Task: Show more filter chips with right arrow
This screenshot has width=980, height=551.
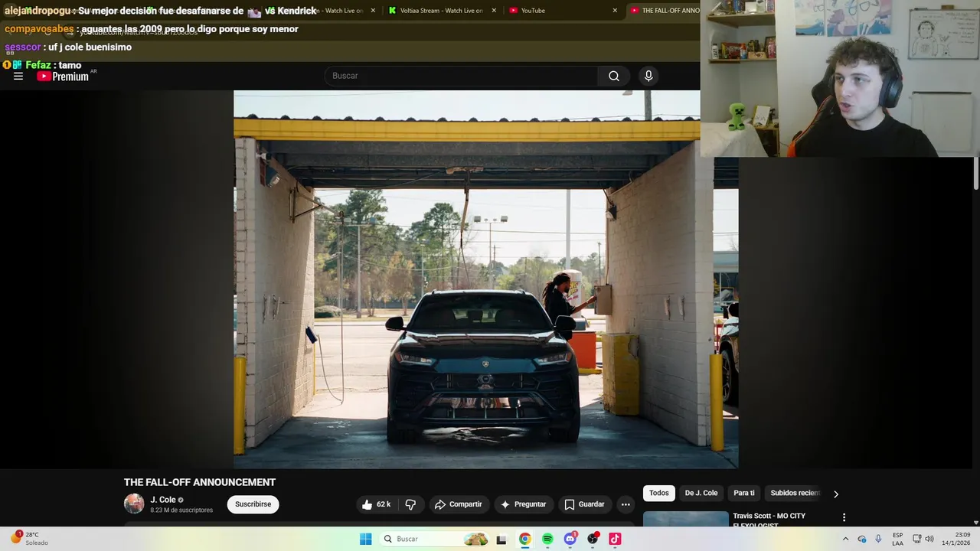Action: point(835,494)
